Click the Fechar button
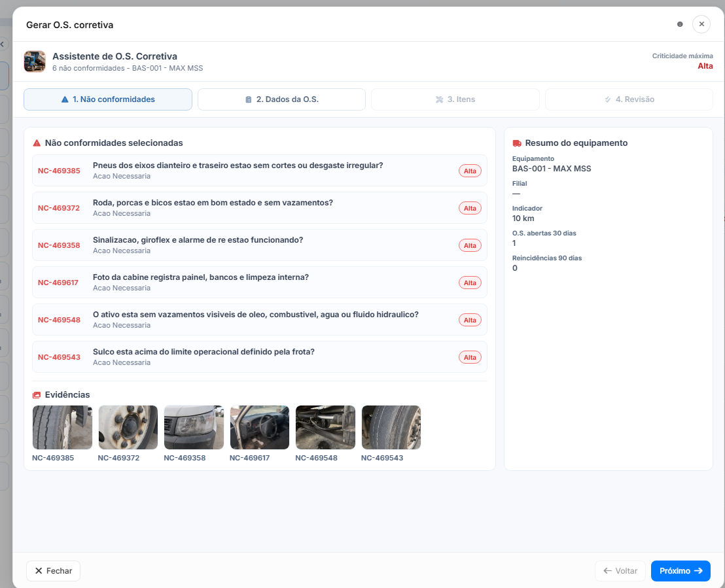Viewport: 725px width, 588px height. coord(53,571)
